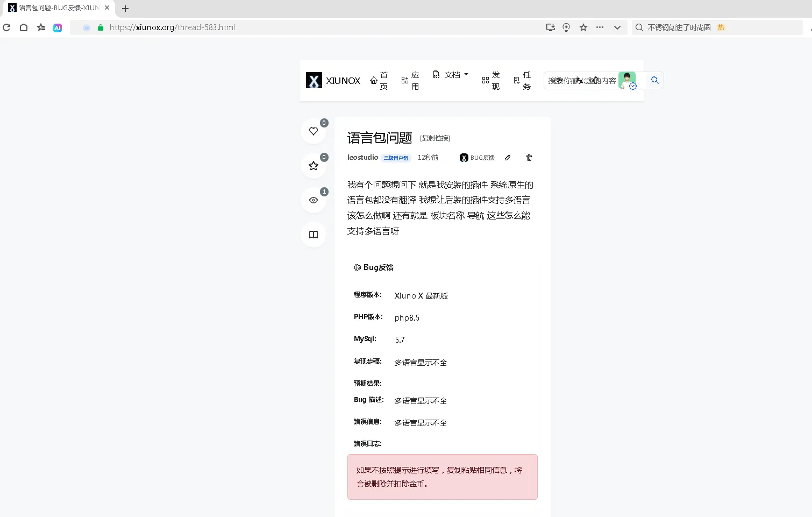Go to the browser home page icon
This screenshot has width=812, height=517.
24,27
